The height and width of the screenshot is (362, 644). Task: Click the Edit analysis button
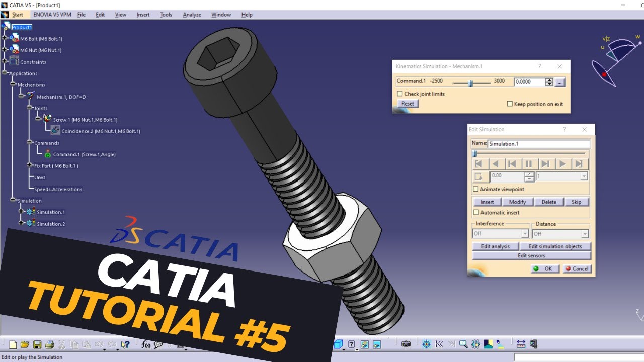point(496,246)
